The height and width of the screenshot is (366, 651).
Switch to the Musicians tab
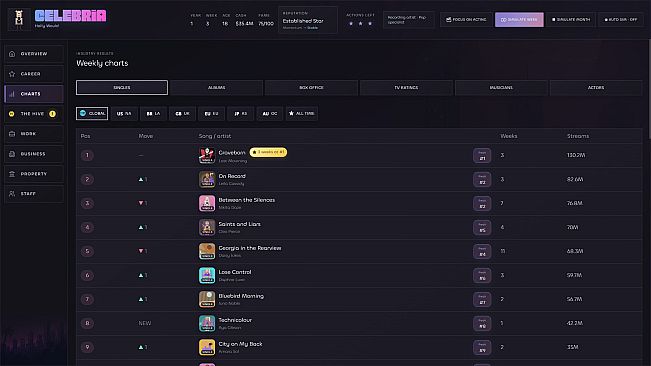[501, 88]
